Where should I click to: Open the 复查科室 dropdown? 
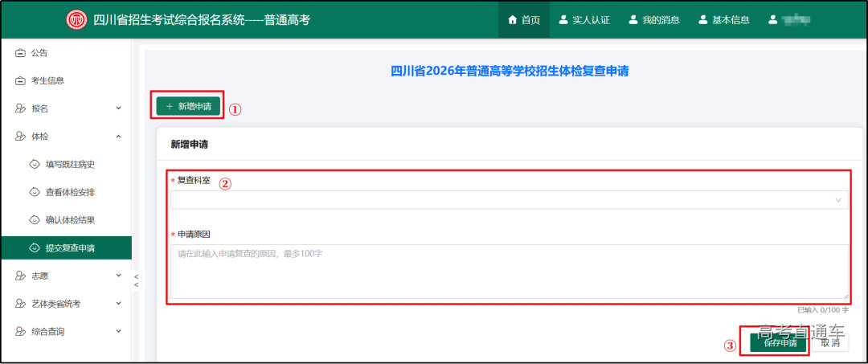coord(509,200)
